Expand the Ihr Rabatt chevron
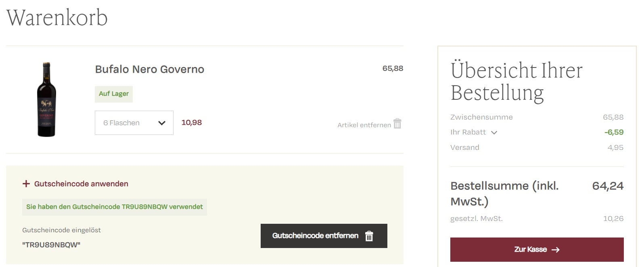Image resolution: width=644 pixels, height=267 pixels. pos(494,132)
